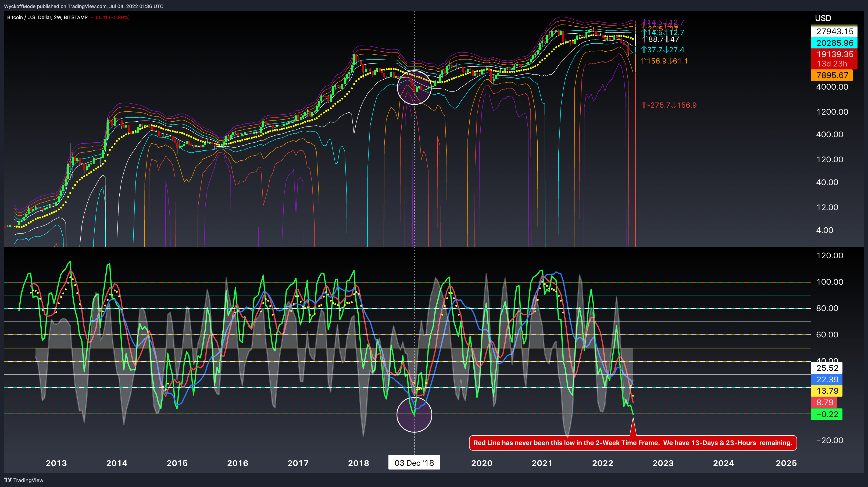Click the TradingView logo at the bottom left
Image resolution: width=868 pixels, height=487 pixels.
click(24, 480)
